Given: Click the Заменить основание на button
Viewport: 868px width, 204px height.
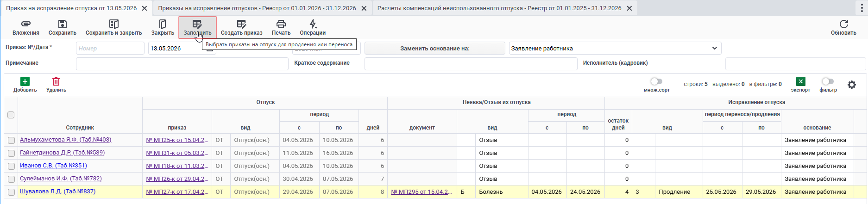Looking at the screenshot, I should click(x=434, y=48).
